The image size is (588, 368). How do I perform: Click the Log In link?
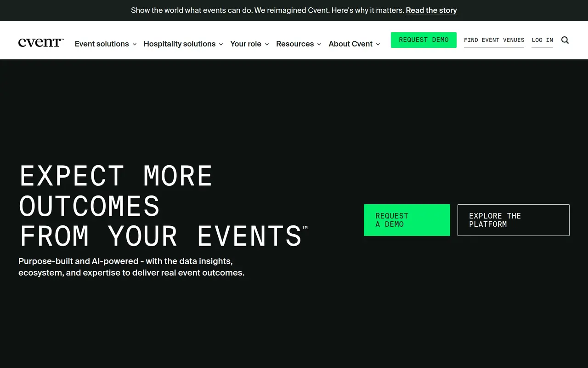[x=542, y=40]
